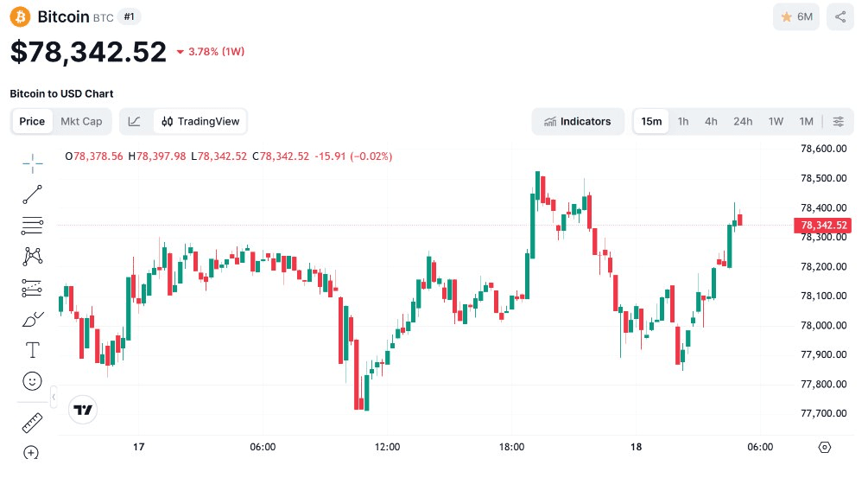The image size is (868, 478).
Task: Select the 15m time interval
Action: (651, 121)
